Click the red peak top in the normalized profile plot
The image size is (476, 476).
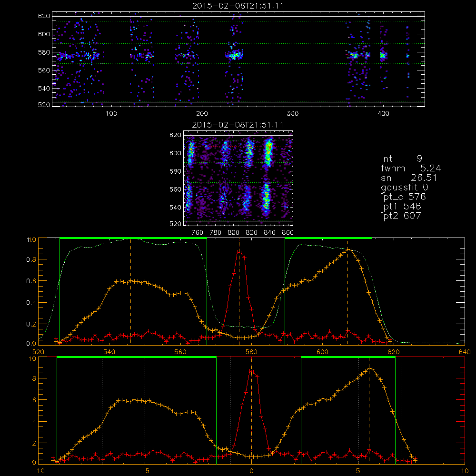(x=238, y=252)
